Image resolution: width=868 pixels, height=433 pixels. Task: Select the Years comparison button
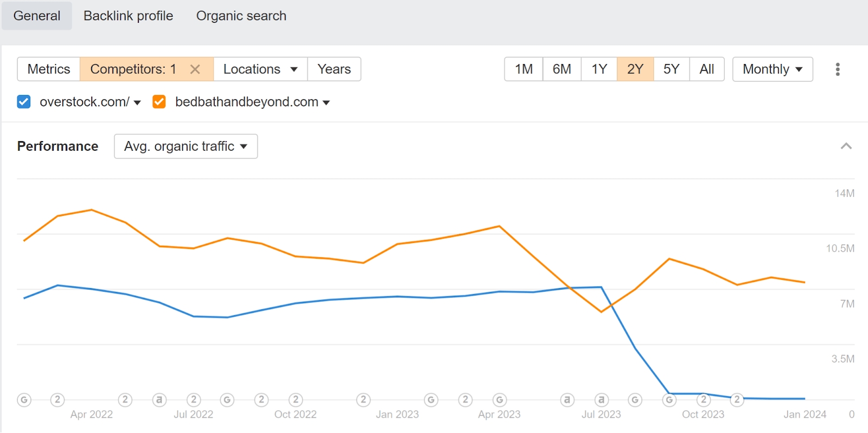(x=334, y=69)
